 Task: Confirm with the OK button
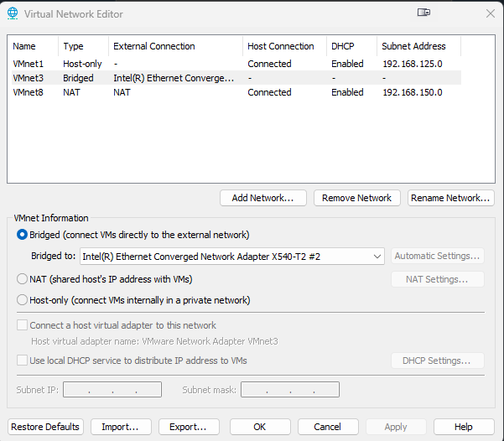[x=260, y=427]
